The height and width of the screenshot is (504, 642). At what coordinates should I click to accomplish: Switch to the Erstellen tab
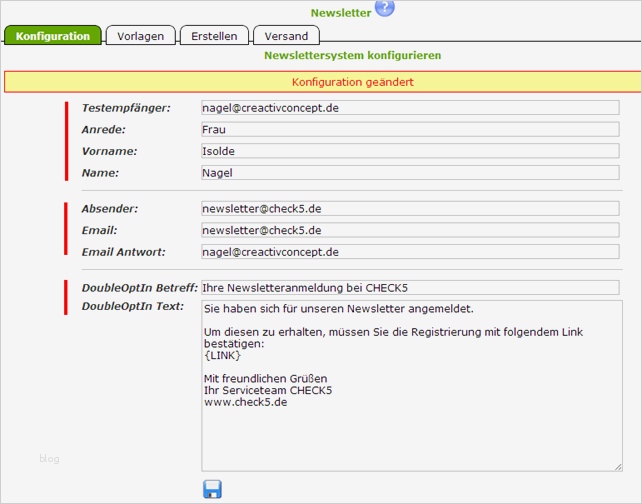pos(214,36)
